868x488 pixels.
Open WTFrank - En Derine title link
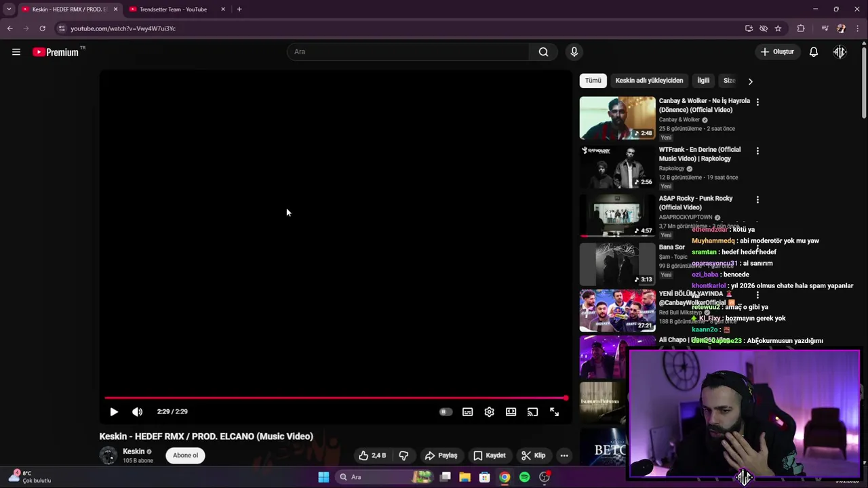tap(699, 154)
